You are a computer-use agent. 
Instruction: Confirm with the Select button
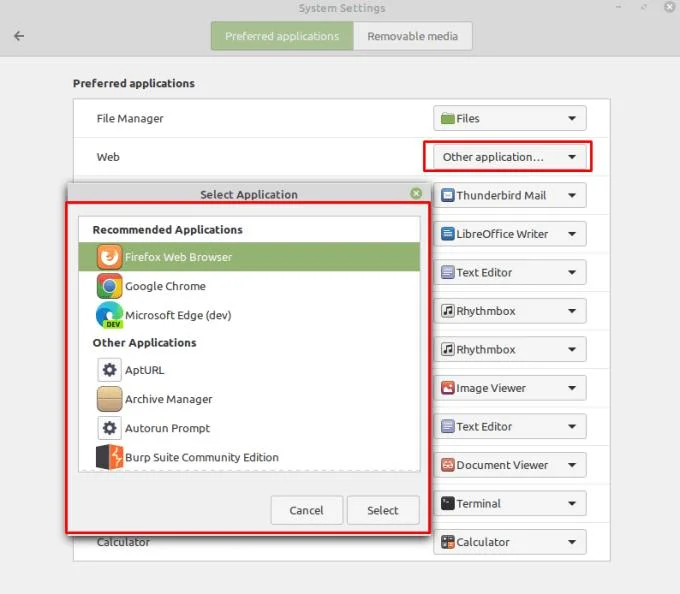383,510
